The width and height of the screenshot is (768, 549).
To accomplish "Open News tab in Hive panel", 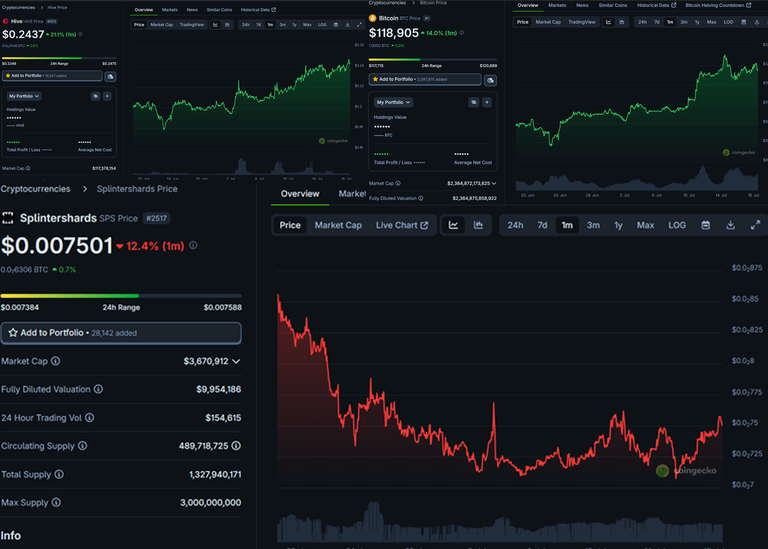I will point(192,10).
